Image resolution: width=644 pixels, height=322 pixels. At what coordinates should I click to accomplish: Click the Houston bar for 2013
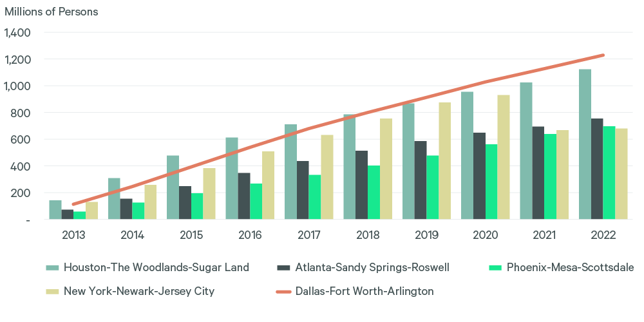55,210
